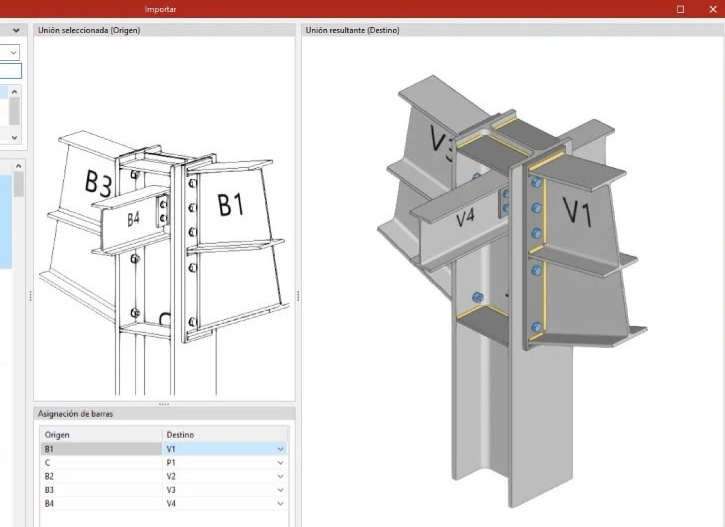
Task: Click the lower list scroll-up arrow
Action: pos(18,166)
